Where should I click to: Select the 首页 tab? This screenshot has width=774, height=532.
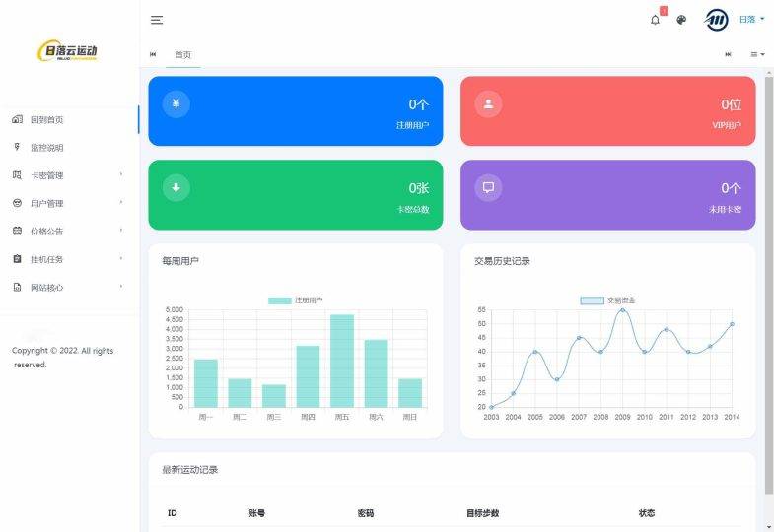pos(182,54)
